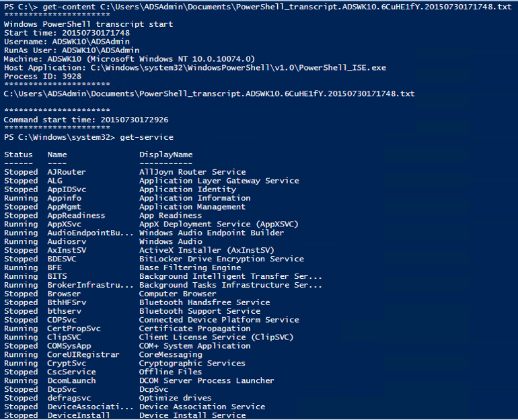Click the Command start time line

[x=86, y=120]
